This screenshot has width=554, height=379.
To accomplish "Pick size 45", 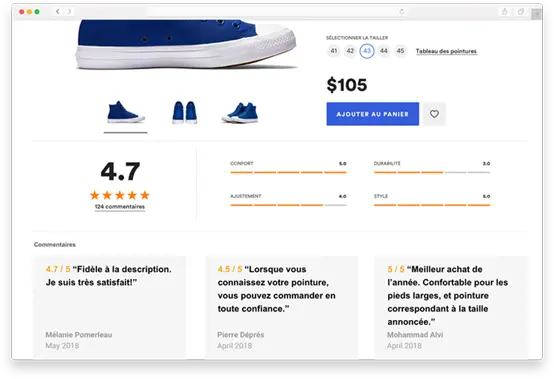I will pyautogui.click(x=400, y=51).
